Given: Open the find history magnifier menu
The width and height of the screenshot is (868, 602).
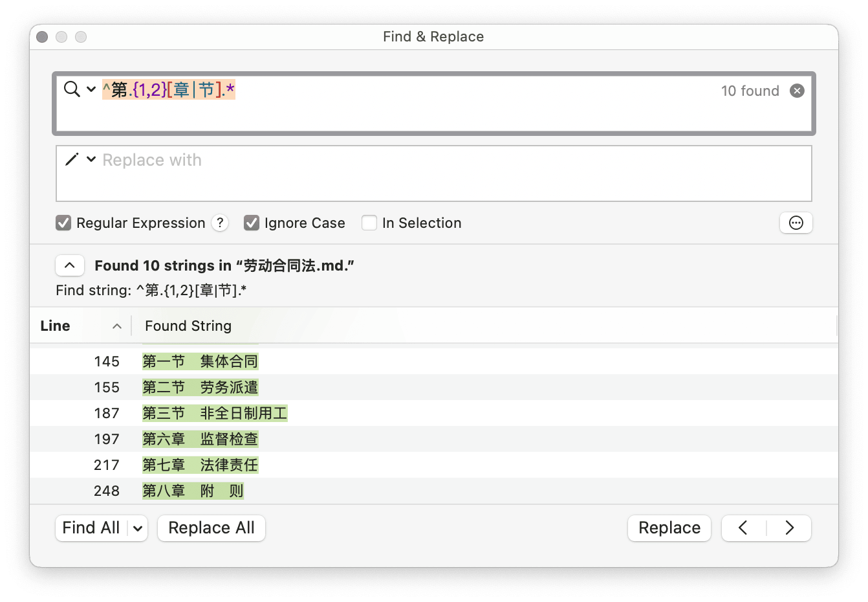Looking at the screenshot, I should (80, 89).
